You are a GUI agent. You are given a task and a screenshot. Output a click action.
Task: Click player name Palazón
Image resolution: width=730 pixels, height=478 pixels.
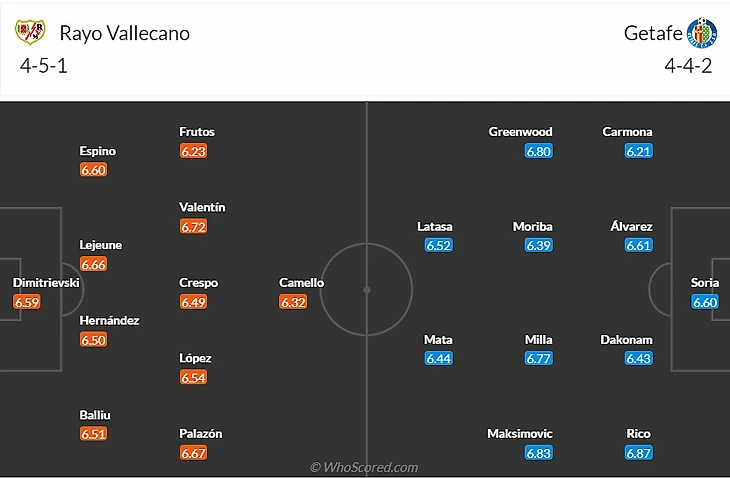click(201, 433)
